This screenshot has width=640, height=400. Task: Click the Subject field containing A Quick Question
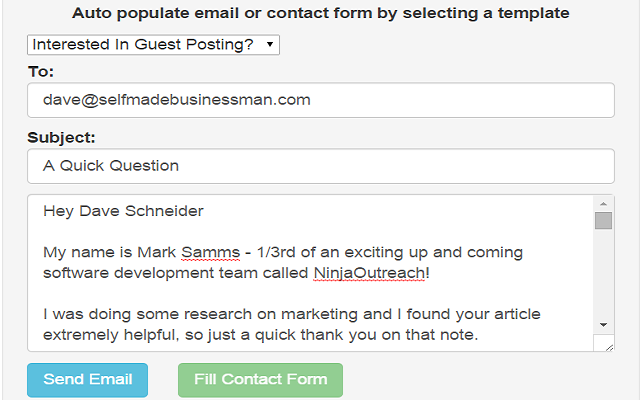[320, 166]
